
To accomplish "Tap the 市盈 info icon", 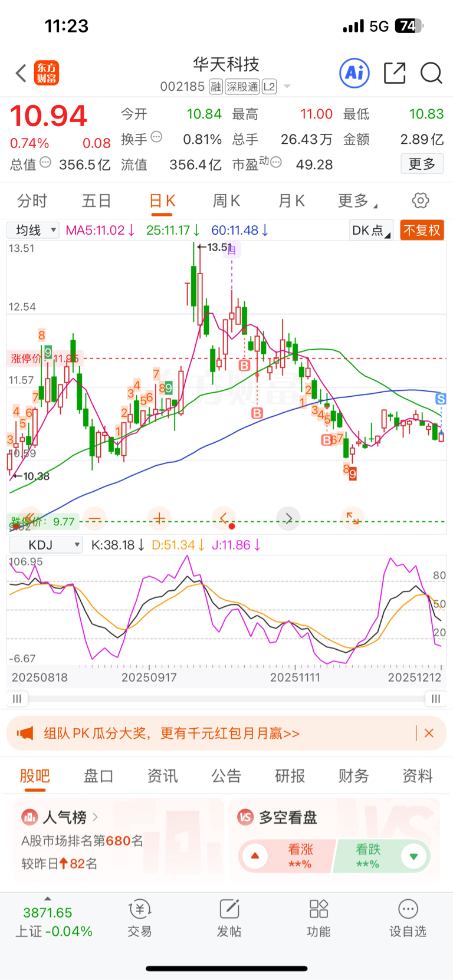I will [x=275, y=162].
